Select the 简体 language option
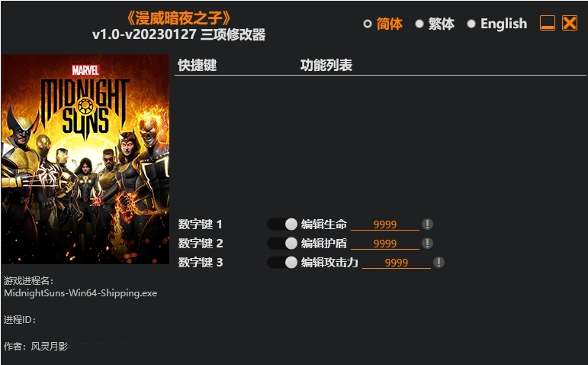 click(x=383, y=24)
